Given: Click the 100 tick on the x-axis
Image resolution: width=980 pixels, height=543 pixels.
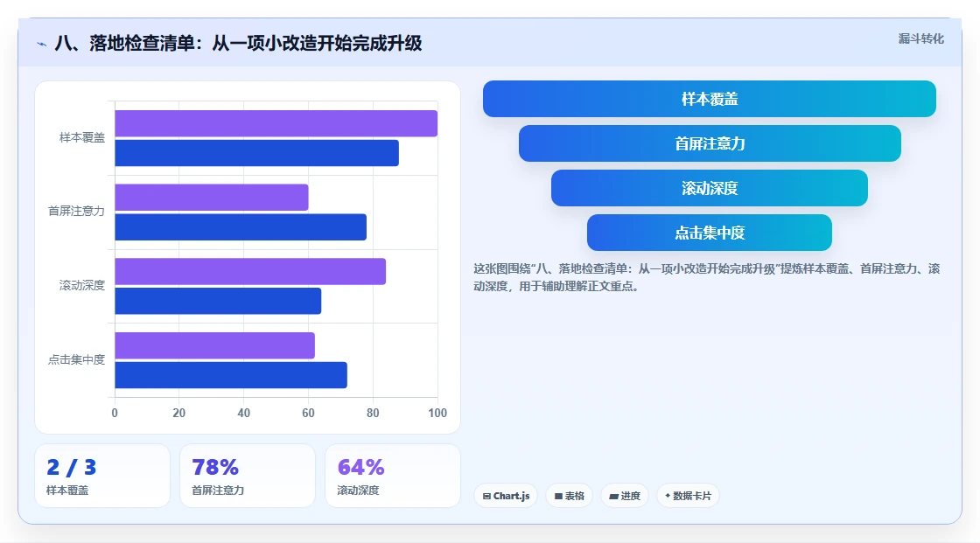Looking at the screenshot, I should (437, 413).
